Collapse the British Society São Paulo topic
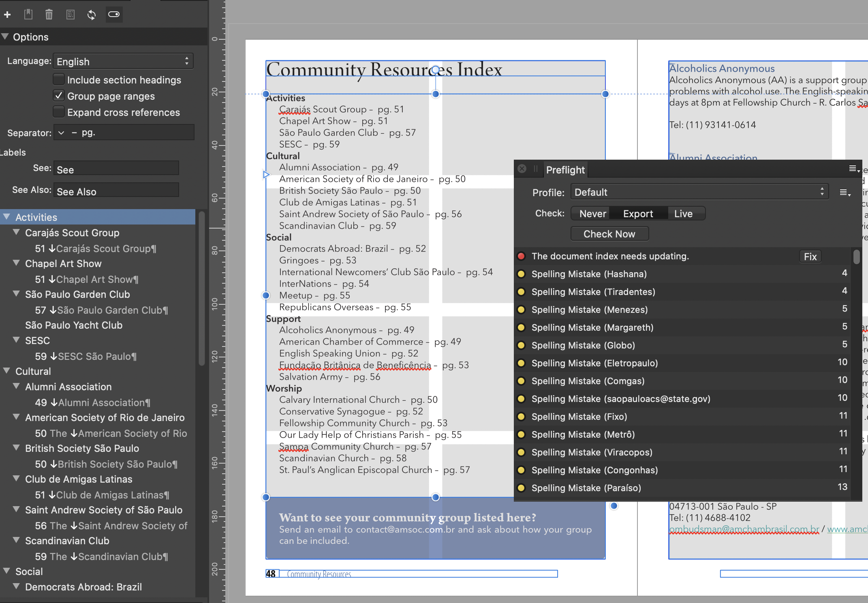868x603 pixels. click(x=16, y=448)
